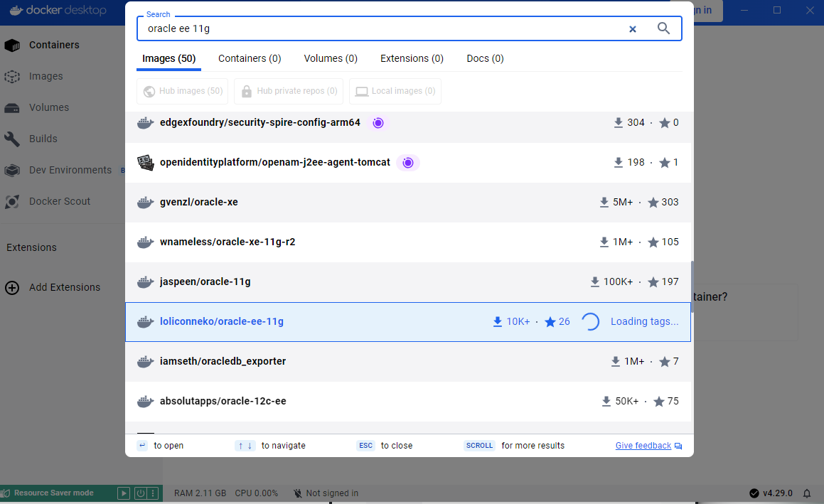Select the jaspeen/oracle-11g result
Image resolution: width=824 pixels, height=504 pixels.
point(408,282)
